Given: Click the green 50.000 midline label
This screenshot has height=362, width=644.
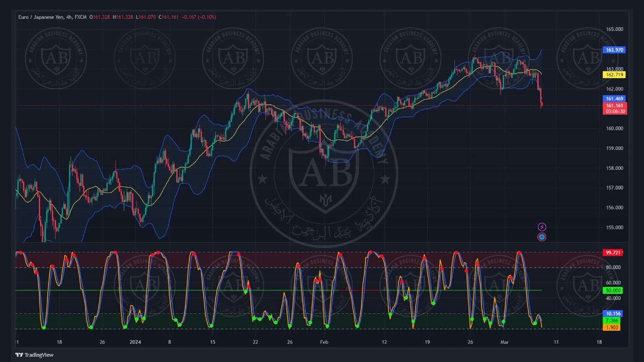Looking at the screenshot, I should tap(612, 291).
